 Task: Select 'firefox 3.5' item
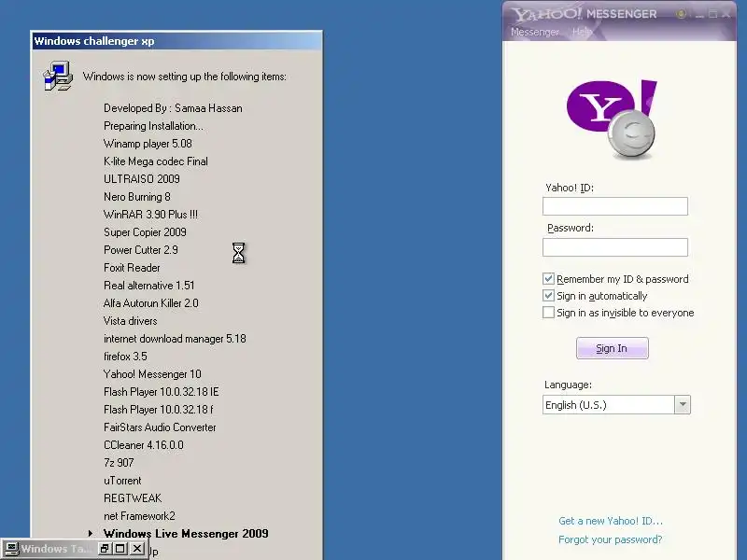pos(125,357)
